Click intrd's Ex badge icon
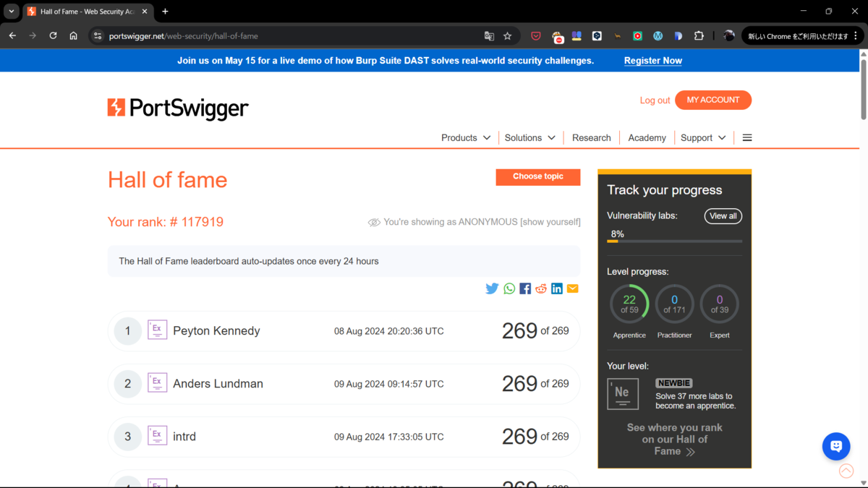868x488 pixels. tap(157, 435)
